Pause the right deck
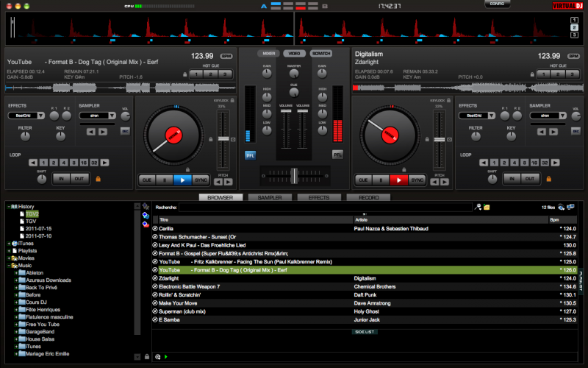The width and height of the screenshot is (588, 368). pyautogui.click(x=380, y=180)
